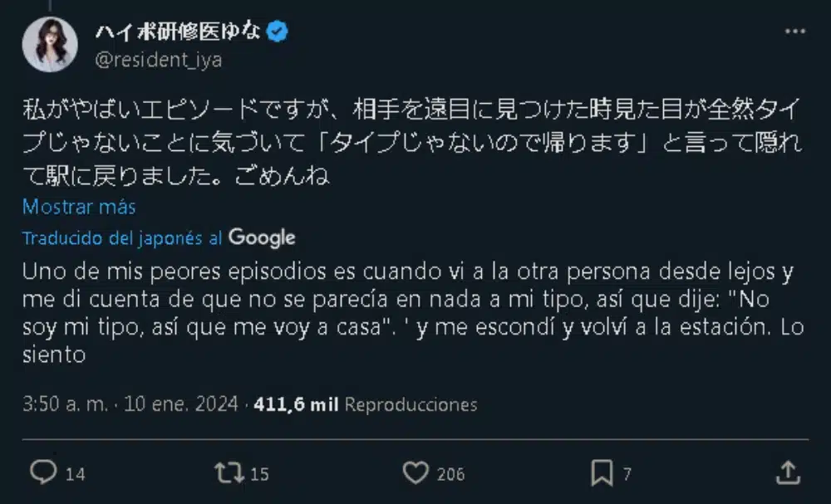Click the like count 206
Screen dimensions: 831x504
point(450,474)
